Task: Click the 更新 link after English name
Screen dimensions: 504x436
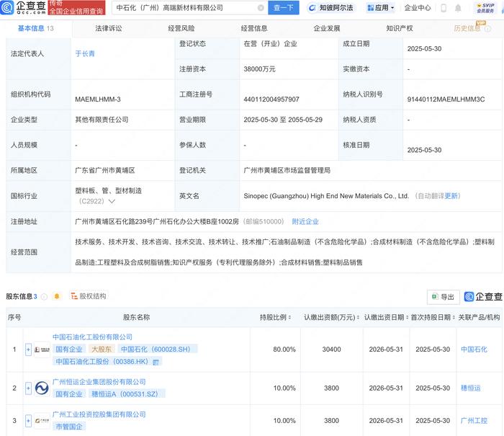Action: [x=451, y=196]
